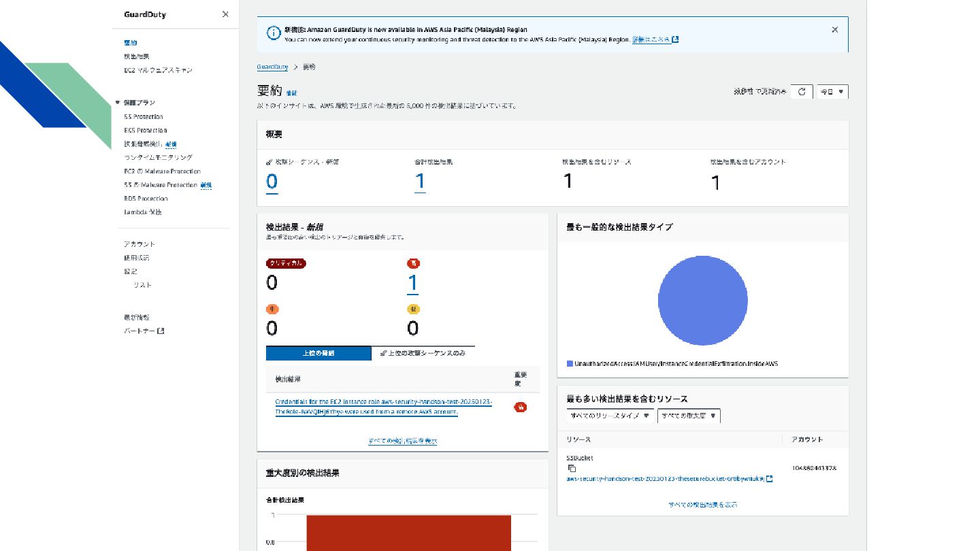Open リスト under 設定 in the sidebar

[143, 284]
